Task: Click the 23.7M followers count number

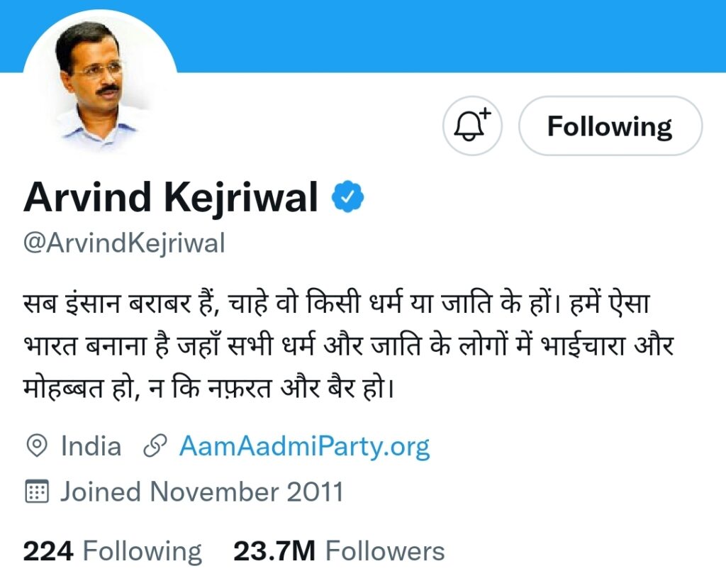Action: coord(274,551)
